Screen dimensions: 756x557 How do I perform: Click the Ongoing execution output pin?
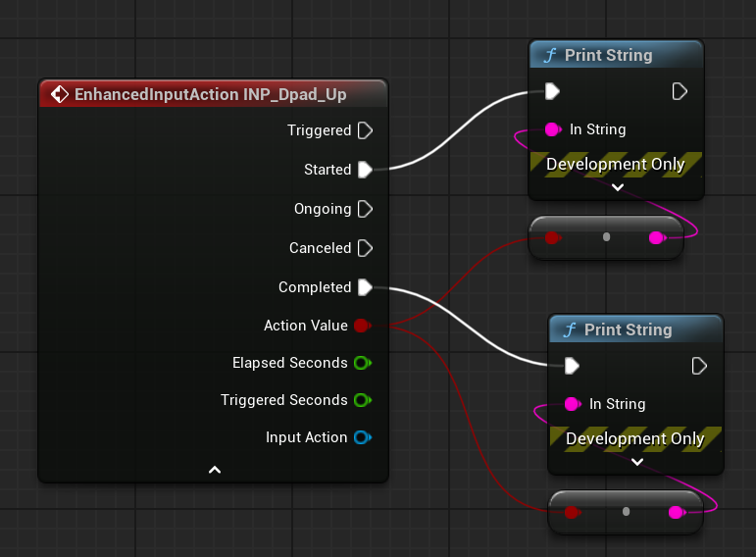(365, 209)
